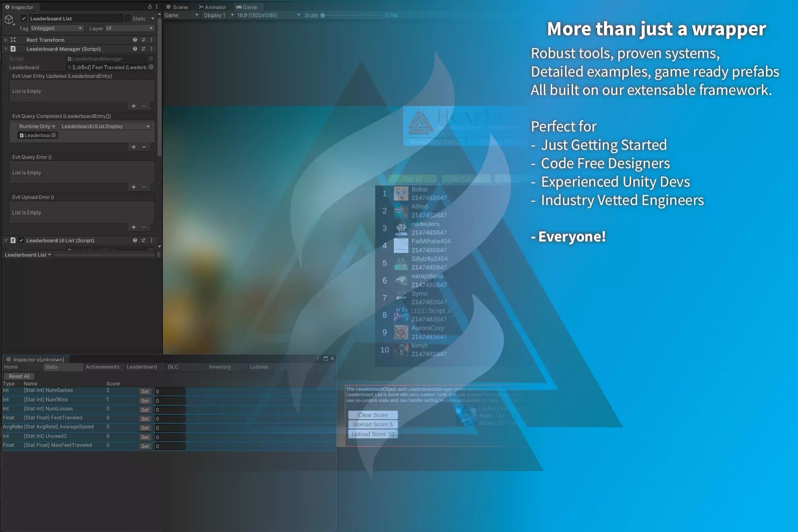Click the Inspector lock icon
Viewport: 798px width, 532px height.
tap(149, 7)
